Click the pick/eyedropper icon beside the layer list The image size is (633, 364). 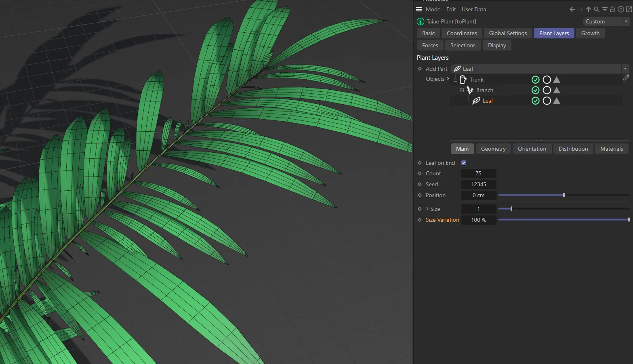[x=626, y=78]
